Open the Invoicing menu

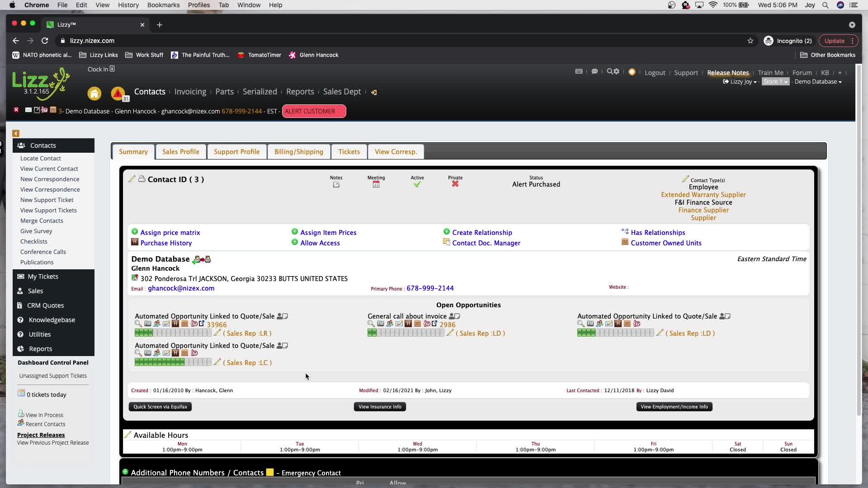pyautogui.click(x=190, y=92)
